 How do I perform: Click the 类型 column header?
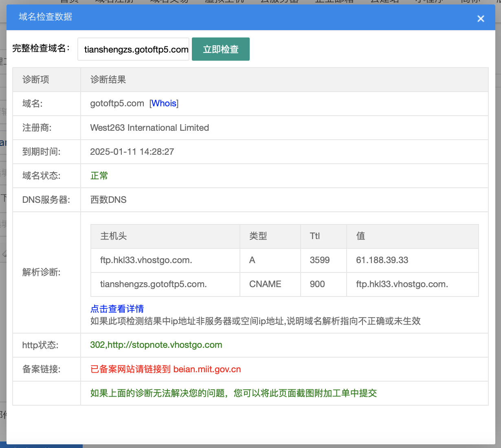258,236
